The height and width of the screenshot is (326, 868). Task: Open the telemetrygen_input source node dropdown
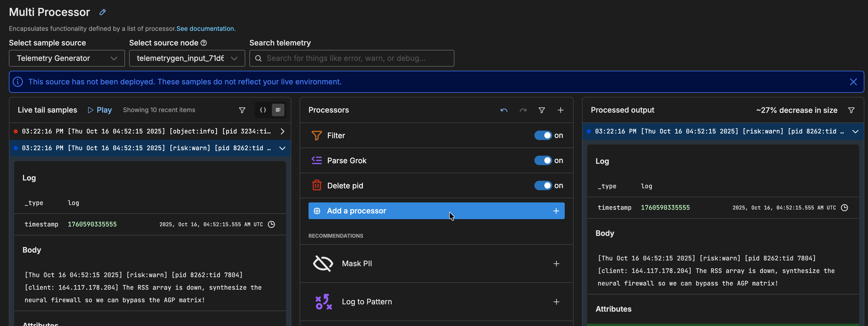click(x=187, y=58)
